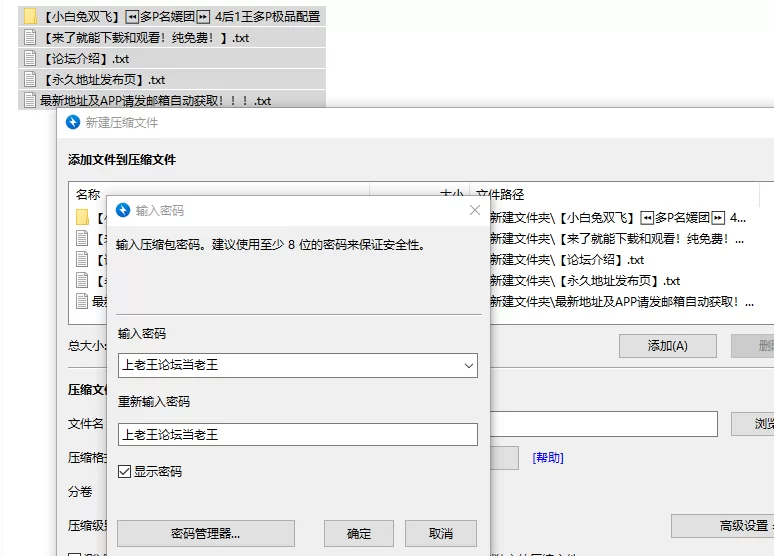Select 【永久地址发布页】.txt in the explorer list
The height and width of the screenshot is (556, 774).
(172, 79)
